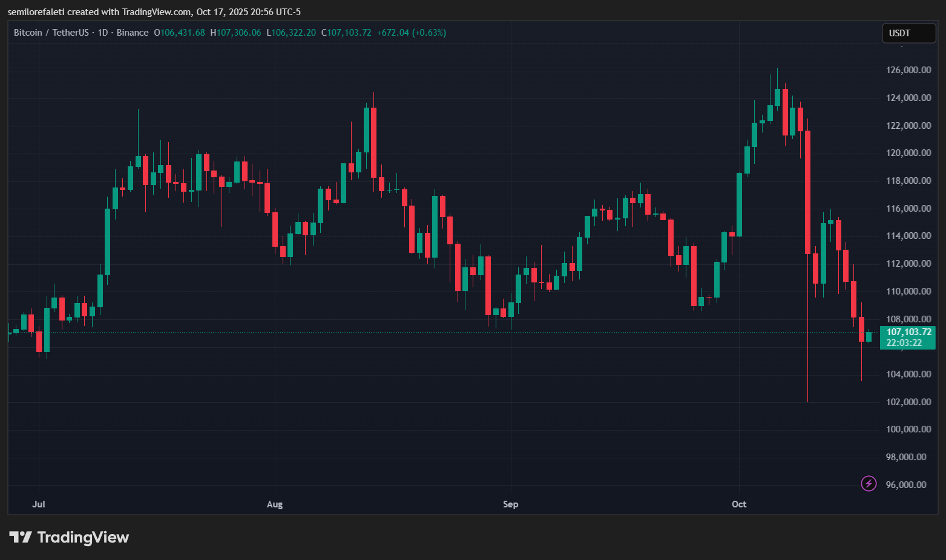This screenshot has width=946, height=560.
Task: Select the Bitcoin / TetherUS symbol title
Action: click(x=51, y=33)
